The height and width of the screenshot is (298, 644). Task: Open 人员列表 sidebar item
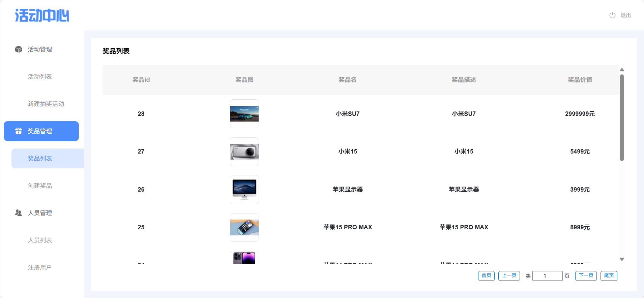tap(40, 240)
